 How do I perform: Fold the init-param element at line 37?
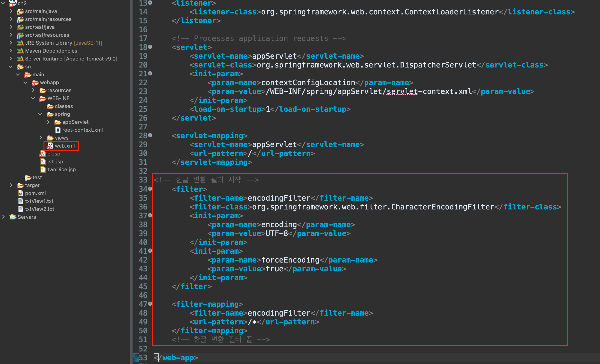(150, 215)
